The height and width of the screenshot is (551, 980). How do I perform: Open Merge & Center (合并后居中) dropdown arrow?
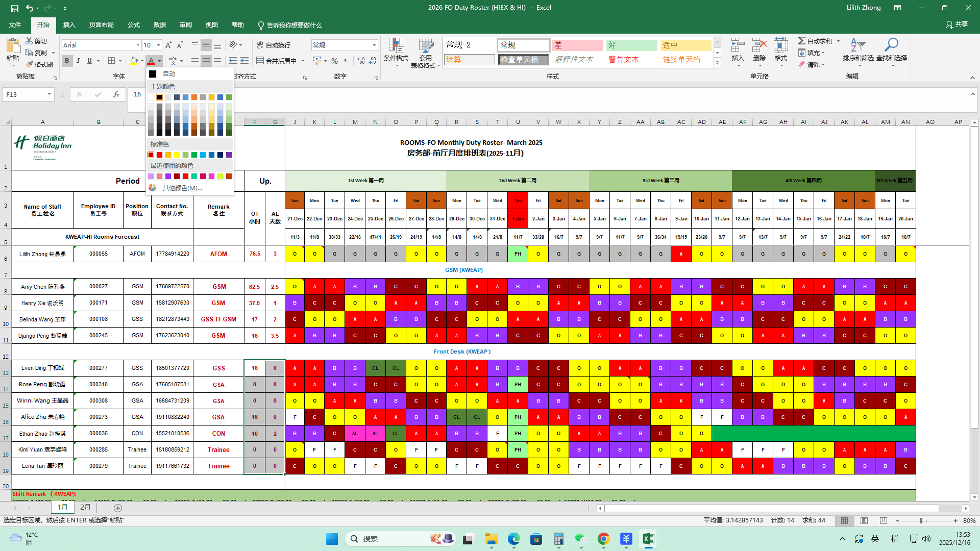(303, 61)
